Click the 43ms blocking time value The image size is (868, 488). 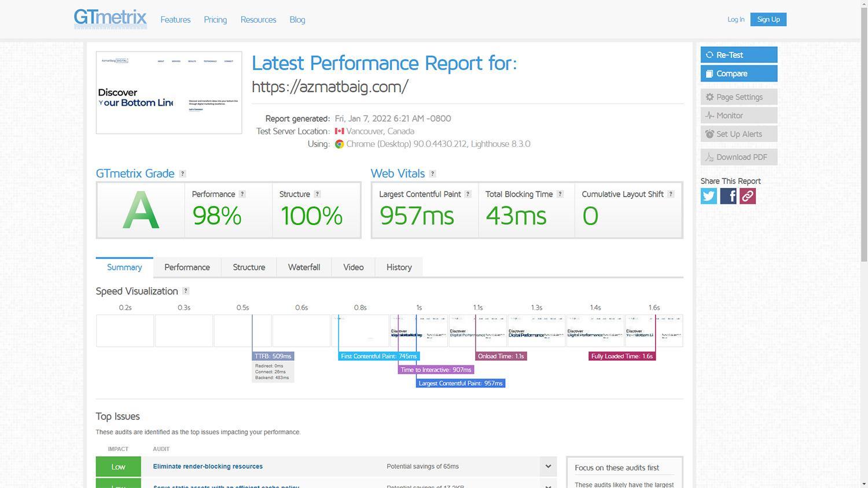click(516, 216)
